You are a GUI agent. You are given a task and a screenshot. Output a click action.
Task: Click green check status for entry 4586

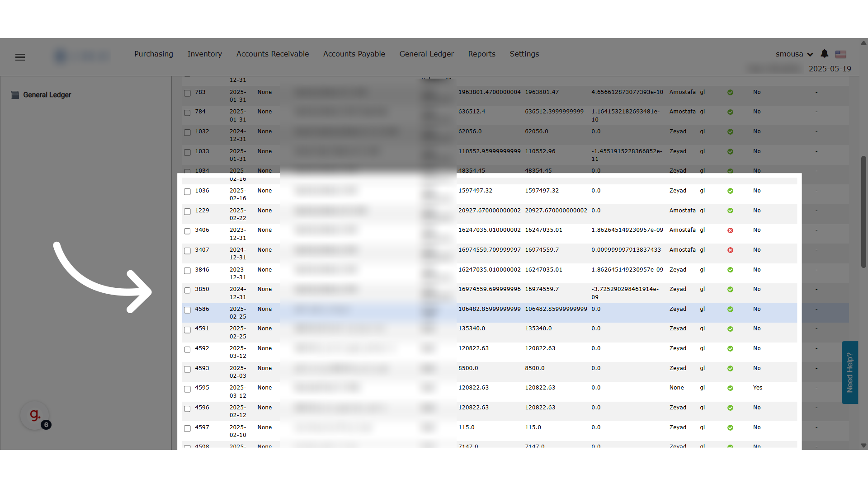(730, 310)
